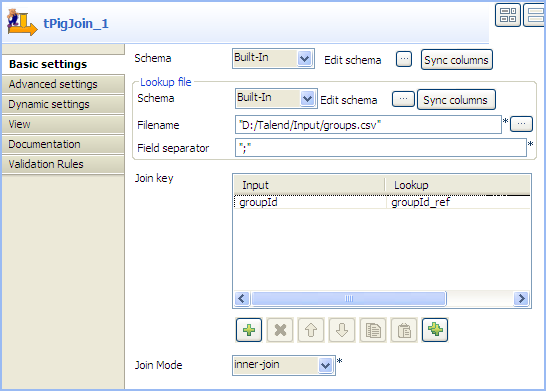Select the groupId input cell

(310, 202)
